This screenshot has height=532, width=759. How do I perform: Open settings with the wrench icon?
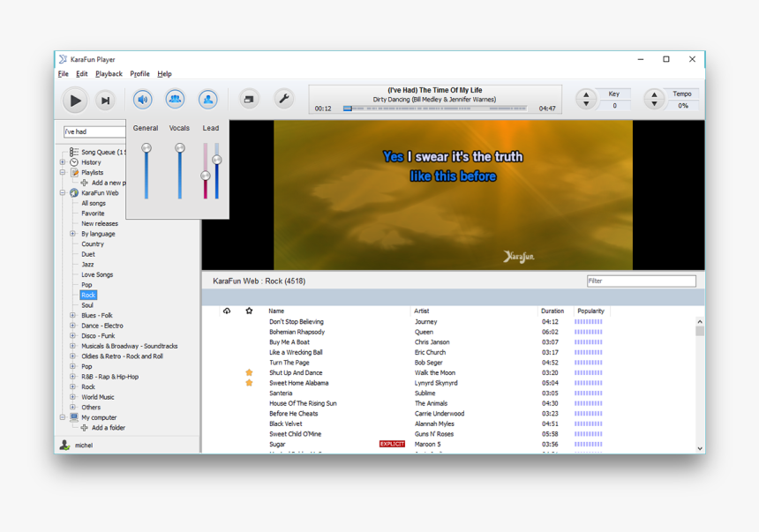click(x=283, y=100)
